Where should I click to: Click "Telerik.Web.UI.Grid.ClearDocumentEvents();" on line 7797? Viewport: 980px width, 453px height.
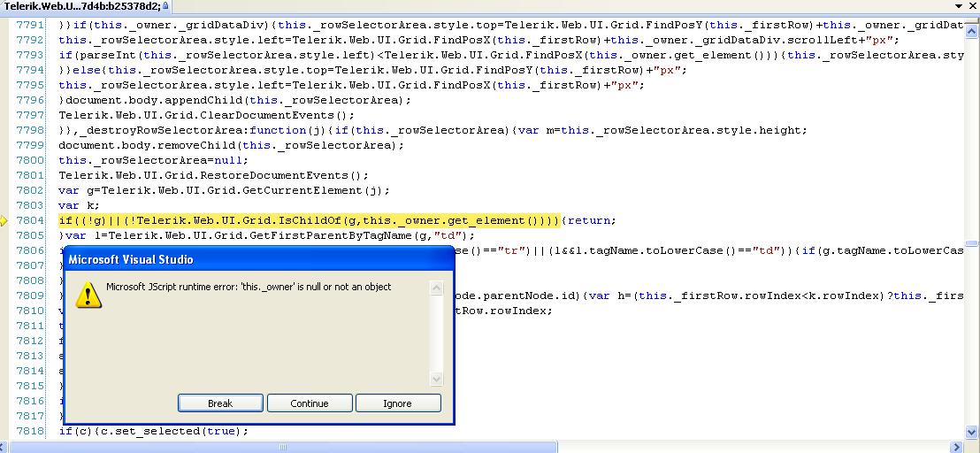(207, 115)
